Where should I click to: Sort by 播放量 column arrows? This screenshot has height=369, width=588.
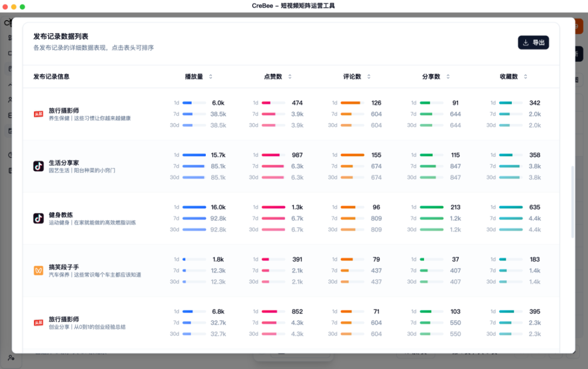coord(211,76)
